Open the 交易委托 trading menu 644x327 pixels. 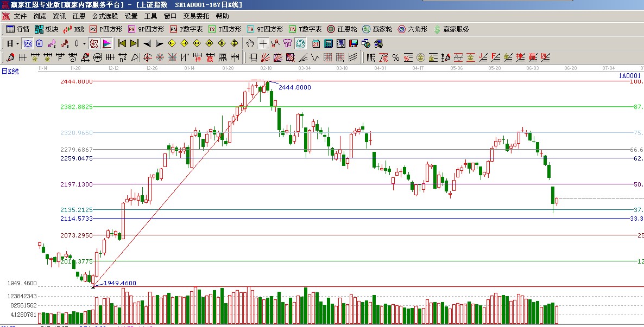click(196, 16)
